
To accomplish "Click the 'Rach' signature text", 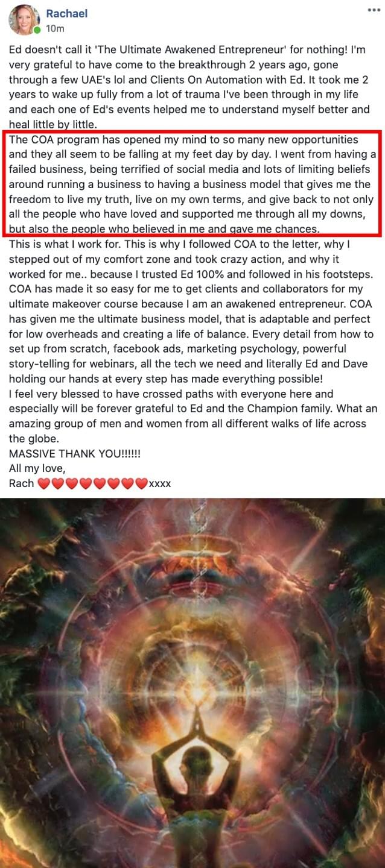I will (x=22, y=483).
